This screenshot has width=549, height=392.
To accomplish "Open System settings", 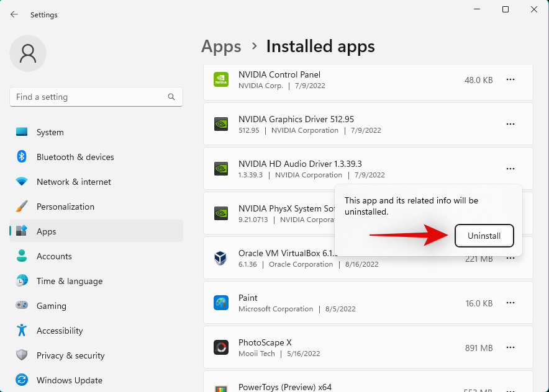I will tap(50, 132).
